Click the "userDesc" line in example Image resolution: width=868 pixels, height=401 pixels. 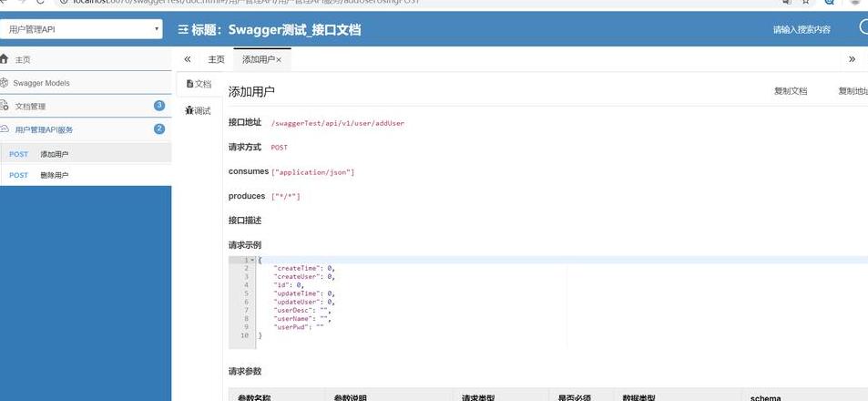pos(302,310)
